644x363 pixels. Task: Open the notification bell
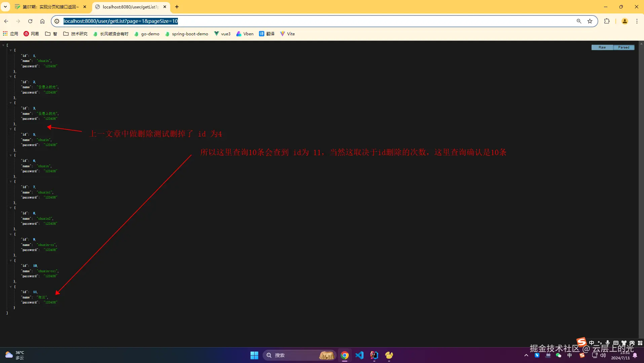point(635,355)
